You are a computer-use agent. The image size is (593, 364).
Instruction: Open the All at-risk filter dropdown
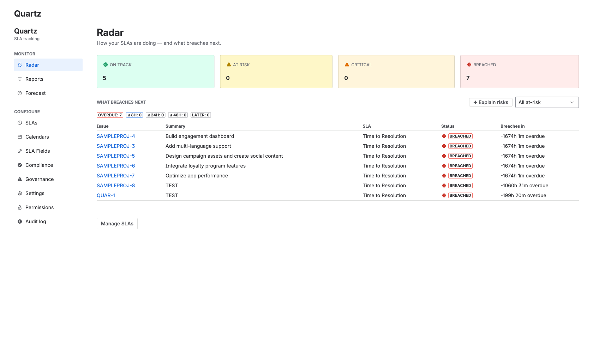547,102
